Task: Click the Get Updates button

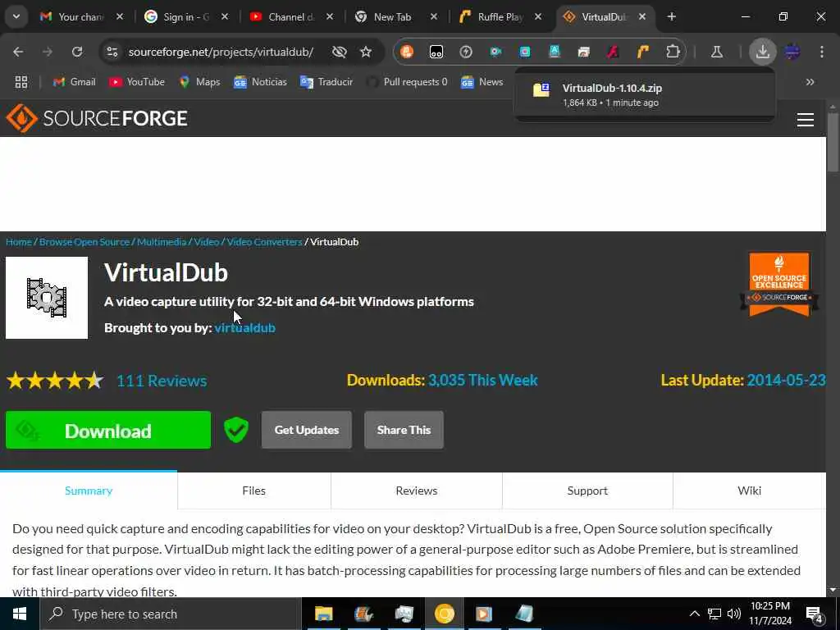Action: pos(307,430)
